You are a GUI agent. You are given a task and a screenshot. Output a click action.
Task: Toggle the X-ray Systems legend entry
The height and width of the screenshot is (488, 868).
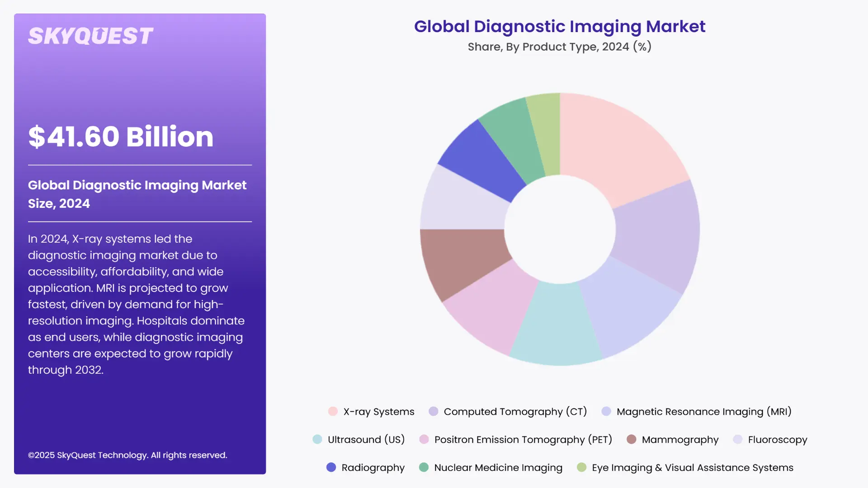(378, 411)
